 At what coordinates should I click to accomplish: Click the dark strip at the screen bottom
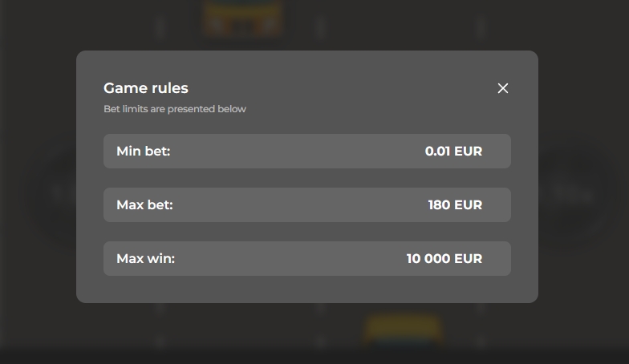pyautogui.click(x=314, y=356)
